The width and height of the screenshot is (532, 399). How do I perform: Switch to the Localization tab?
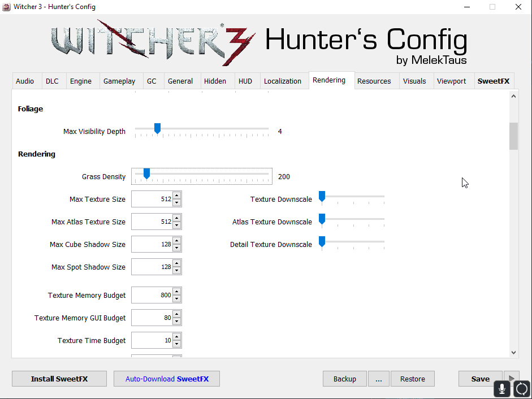pyautogui.click(x=283, y=81)
